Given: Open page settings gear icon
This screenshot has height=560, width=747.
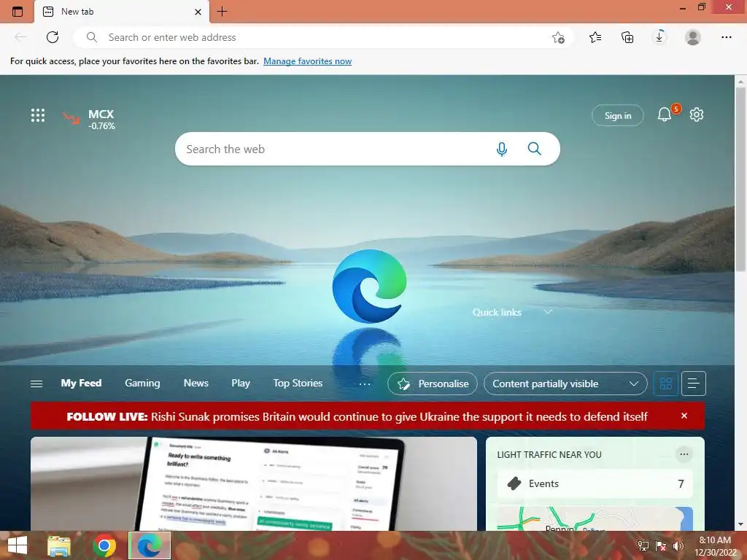Looking at the screenshot, I should (697, 114).
